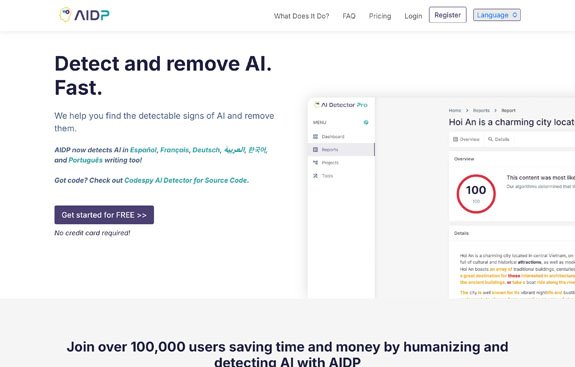575x367 pixels.
Task: Click the Dashboard icon in sidebar
Action: (315, 136)
